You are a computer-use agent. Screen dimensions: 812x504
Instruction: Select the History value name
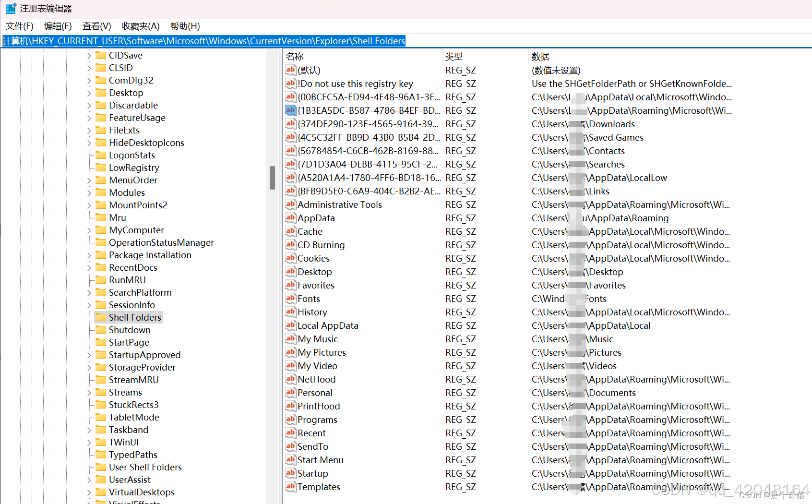(x=312, y=312)
